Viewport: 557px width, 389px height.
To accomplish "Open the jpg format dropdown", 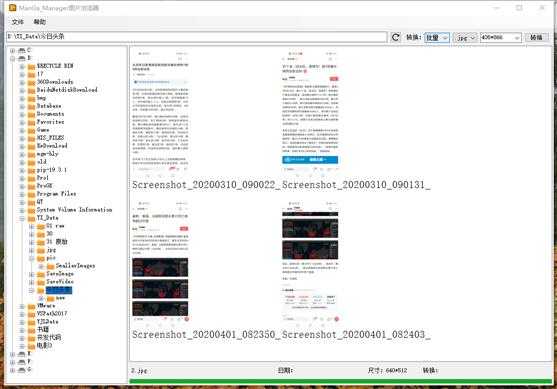I will [465, 37].
